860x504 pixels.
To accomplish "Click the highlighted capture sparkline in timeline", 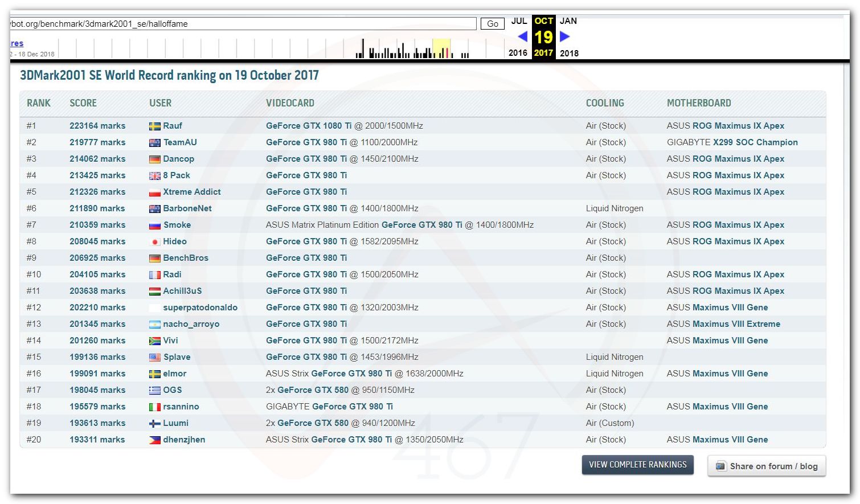I will click(441, 48).
